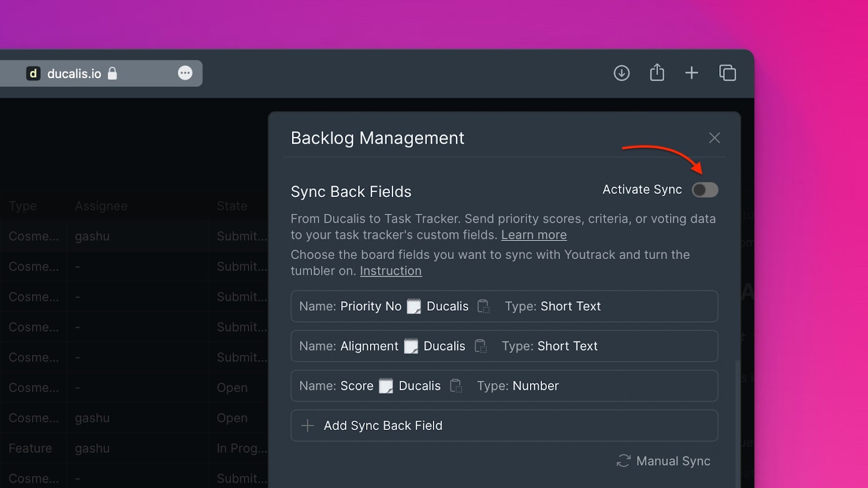Select the Priority No sync field row
This screenshot has width=868, height=488.
coord(504,306)
